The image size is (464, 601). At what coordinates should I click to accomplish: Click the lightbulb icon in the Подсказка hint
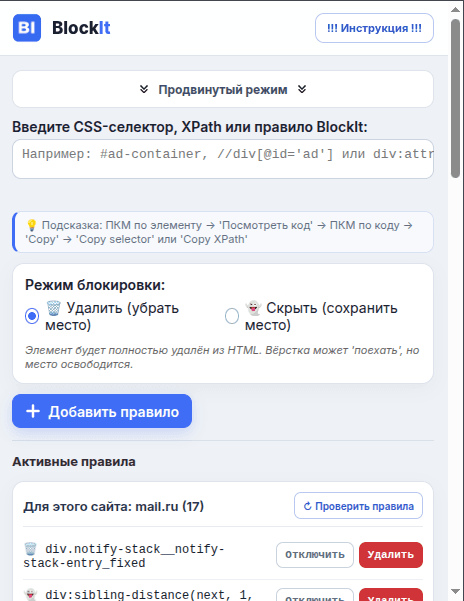tap(32, 225)
